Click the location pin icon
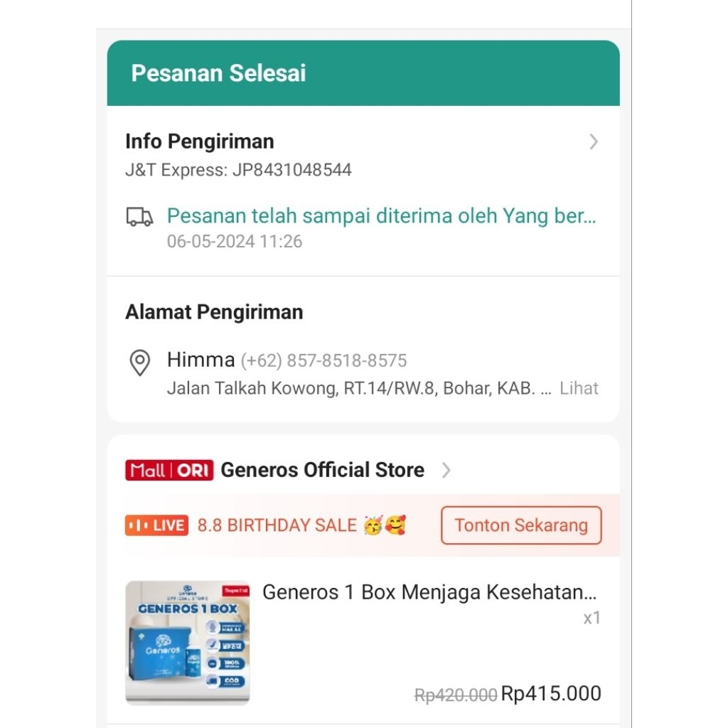The image size is (728, 728). [x=139, y=363]
